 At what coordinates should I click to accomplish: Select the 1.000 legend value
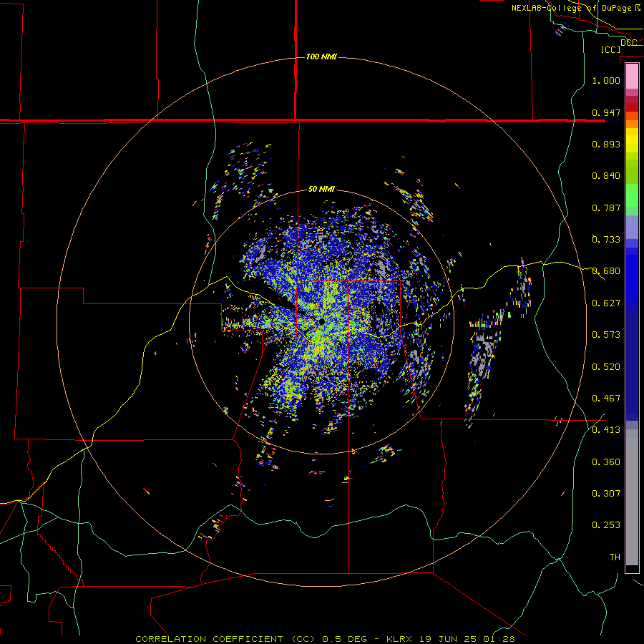coord(606,80)
